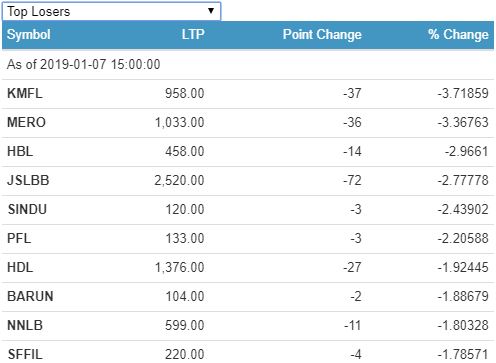The width and height of the screenshot is (496, 363).
Task: Click HDL point change value -27
Action: 352,268
